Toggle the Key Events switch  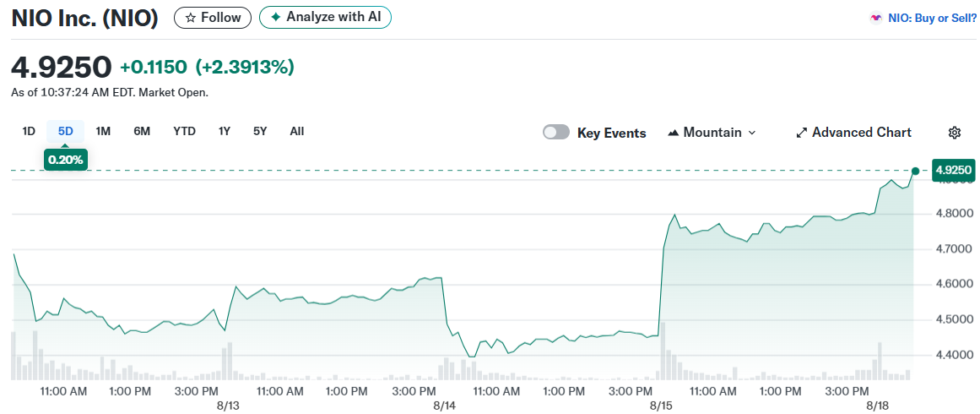point(556,132)
